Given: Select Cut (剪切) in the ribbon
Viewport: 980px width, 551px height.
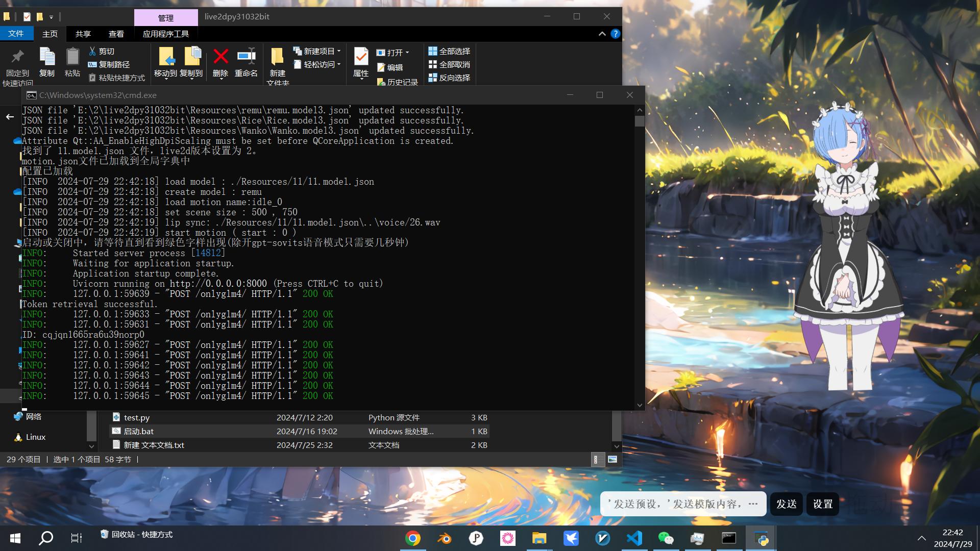Looking at the screenshot, I should click(102, 52).
